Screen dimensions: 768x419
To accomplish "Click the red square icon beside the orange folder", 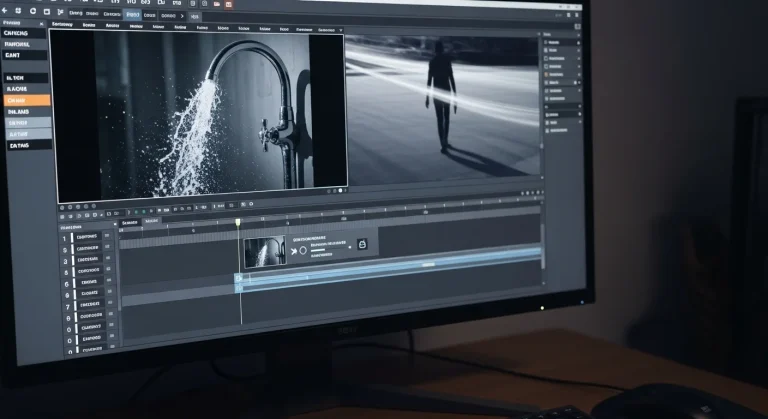I will click(x=228, y=4).
